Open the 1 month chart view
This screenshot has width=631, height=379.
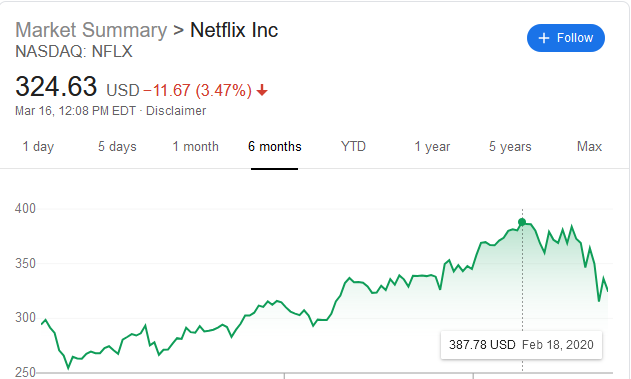coord(196,146)
